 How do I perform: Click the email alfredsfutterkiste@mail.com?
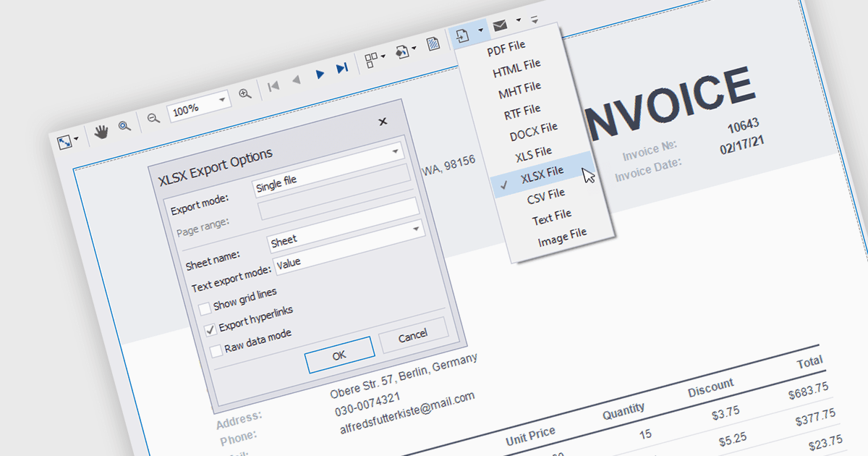pos(407,413)
